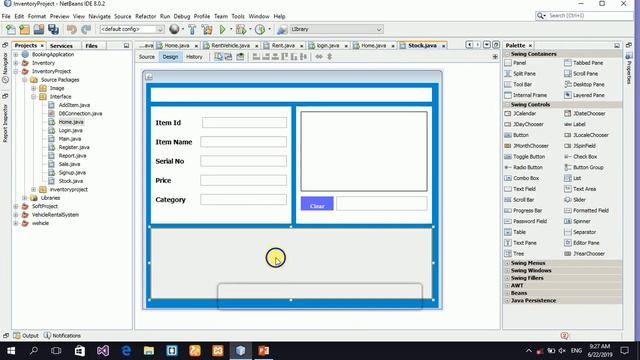640x360 pixels.
Task: Click the Save All toolbar icon
Action: click(53, 29)
